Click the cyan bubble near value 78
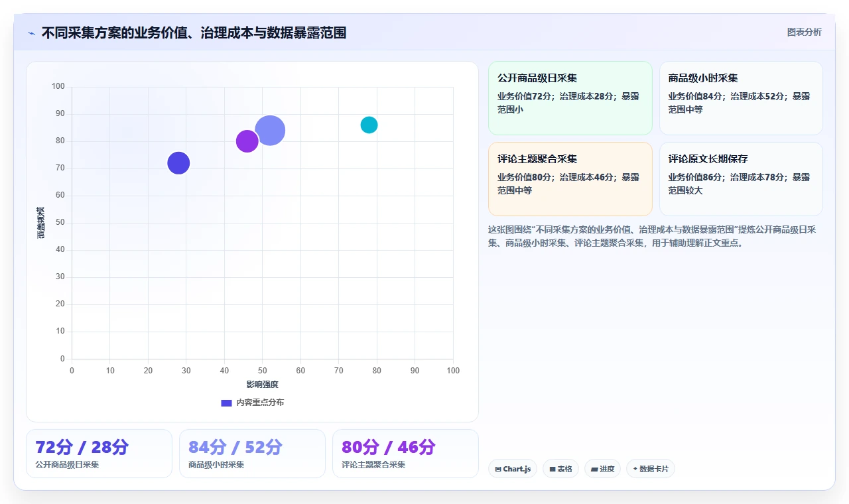The image size is (849, 504). click(x=369, y=125)
